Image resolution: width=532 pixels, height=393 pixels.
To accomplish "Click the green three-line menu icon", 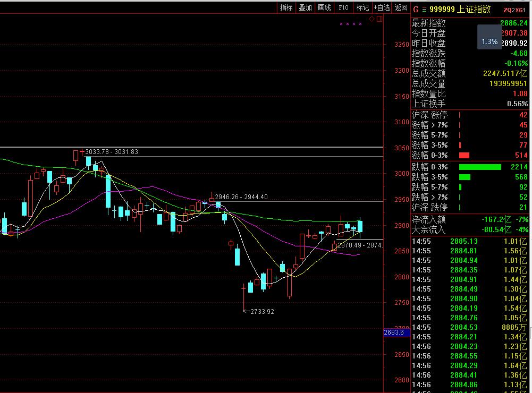I will [x=424, y=9].
